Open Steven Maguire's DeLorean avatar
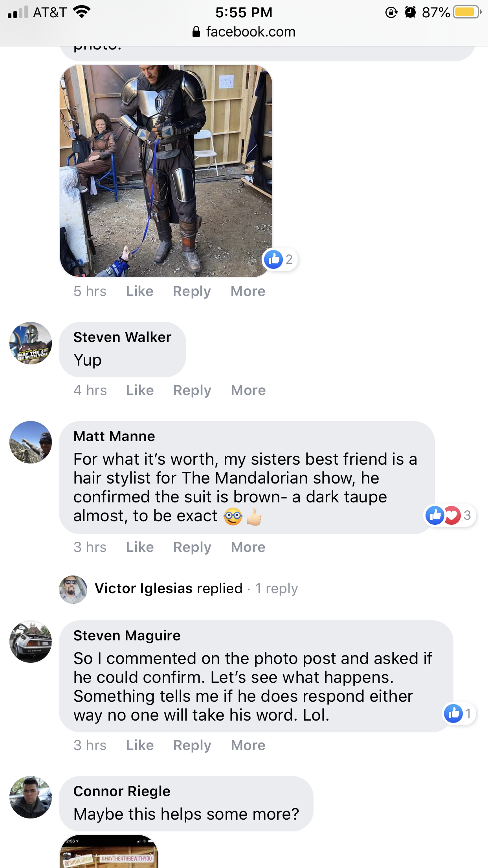 coord(31,642)
